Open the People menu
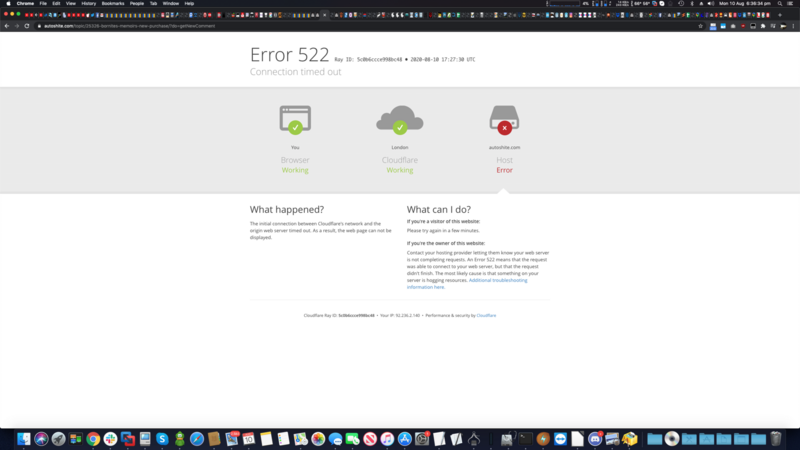 pos(137,4)
